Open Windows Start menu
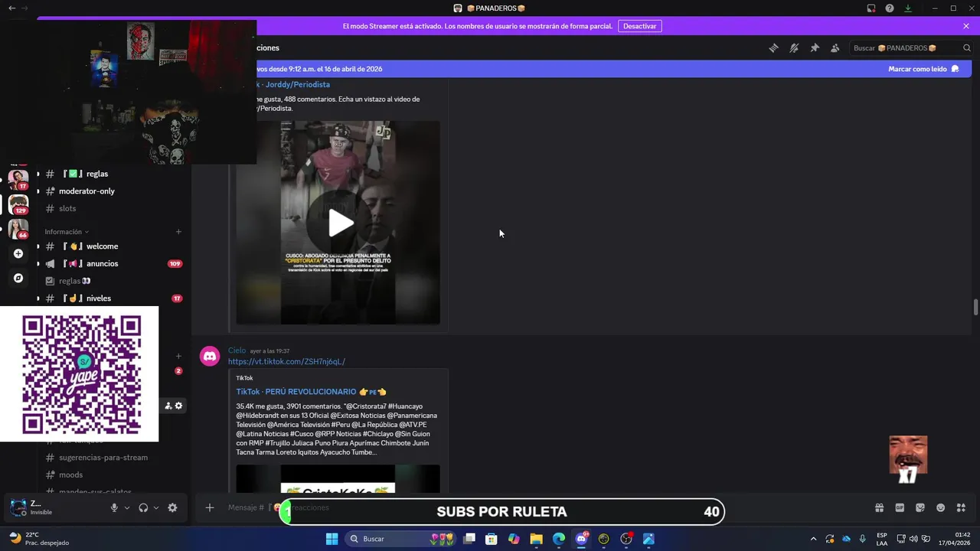Image resolution: width=980 pixels, height=551 pixels. (332, 539)
